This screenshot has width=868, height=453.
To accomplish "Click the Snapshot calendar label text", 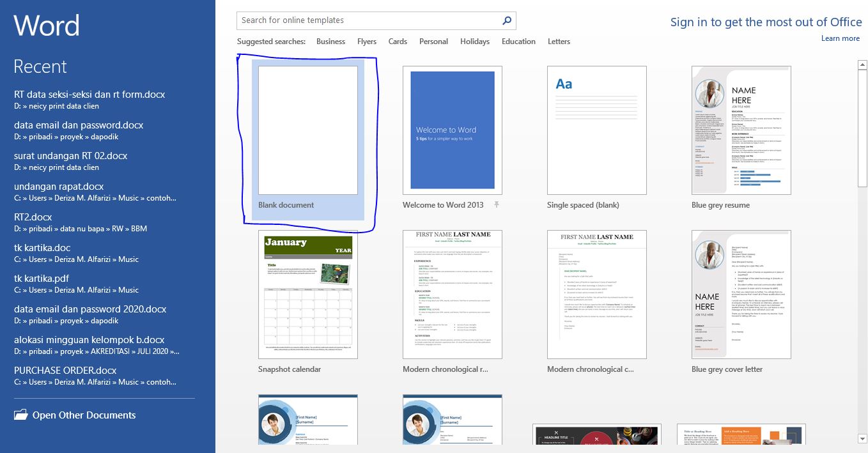I will pyautogui.click(x=290, y=369).
